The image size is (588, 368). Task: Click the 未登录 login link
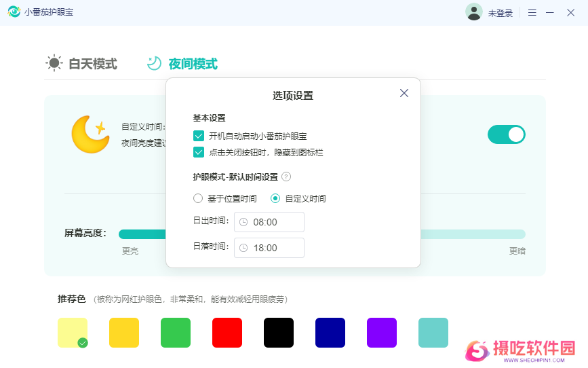click(x=501, y=13)
